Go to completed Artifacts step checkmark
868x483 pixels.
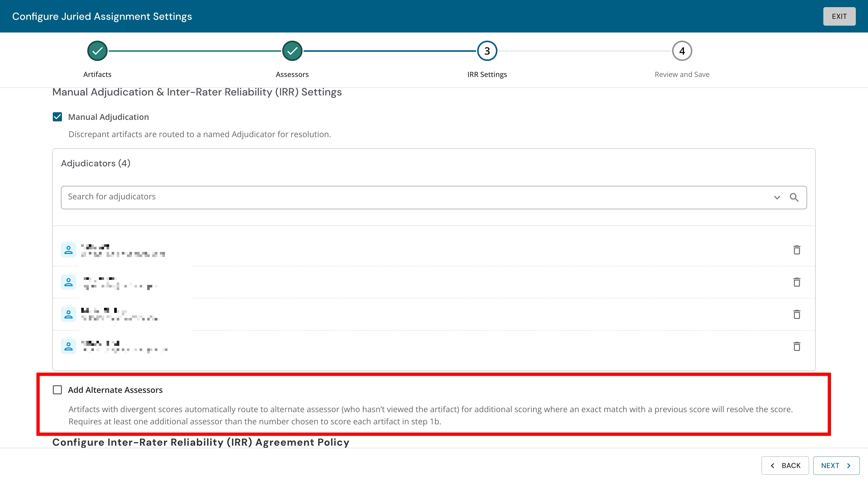(97, 51)
